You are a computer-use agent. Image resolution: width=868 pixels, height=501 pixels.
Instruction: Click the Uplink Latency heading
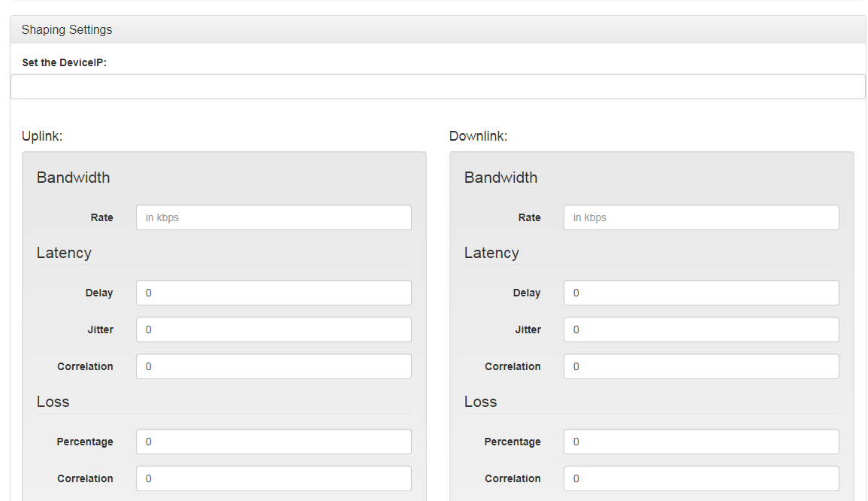tap(64, 253)
